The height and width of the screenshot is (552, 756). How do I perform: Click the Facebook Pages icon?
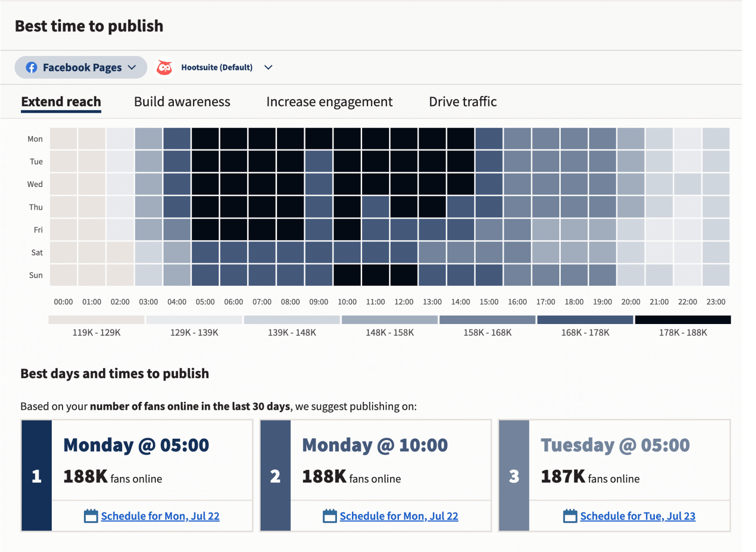pyautogui.click(x=31, y=67)
